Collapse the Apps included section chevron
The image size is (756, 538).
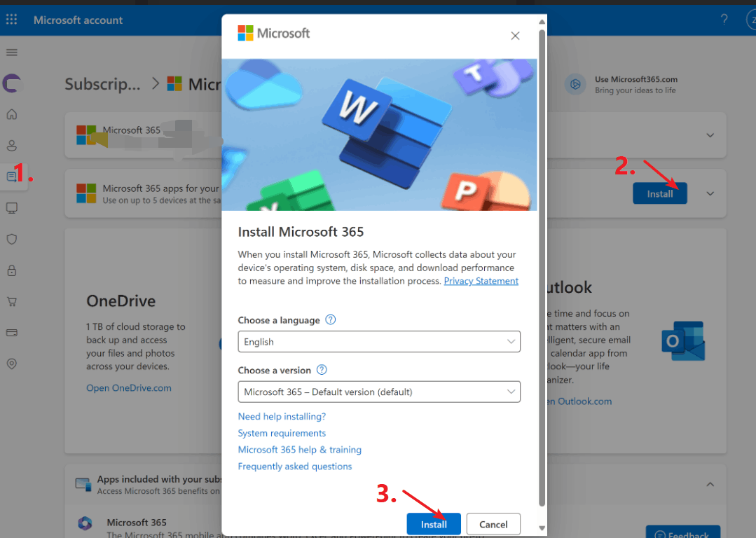click(x=710, y=484)
